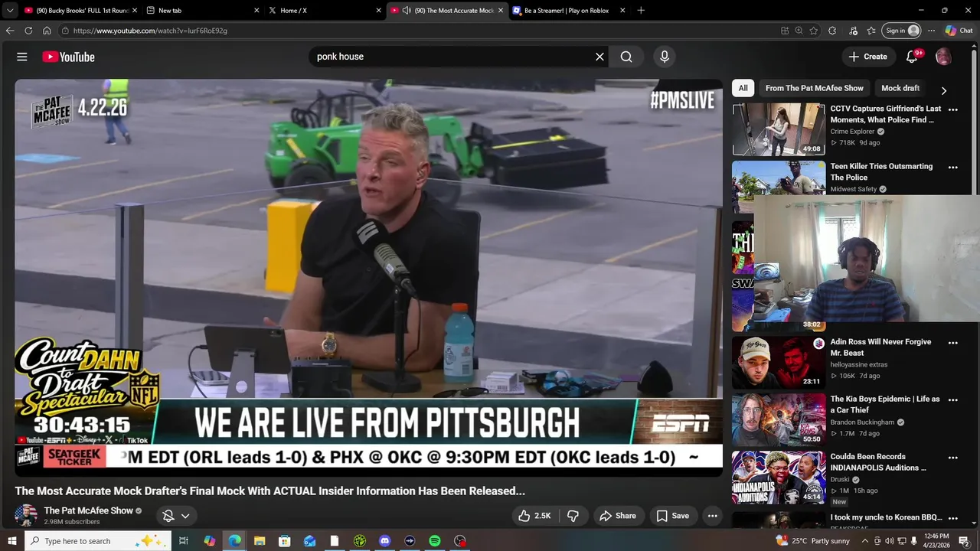The height and width of the screenshot is (551, 980).
Task: Dislike the video with thumbs down
Action: pos(573,516)
